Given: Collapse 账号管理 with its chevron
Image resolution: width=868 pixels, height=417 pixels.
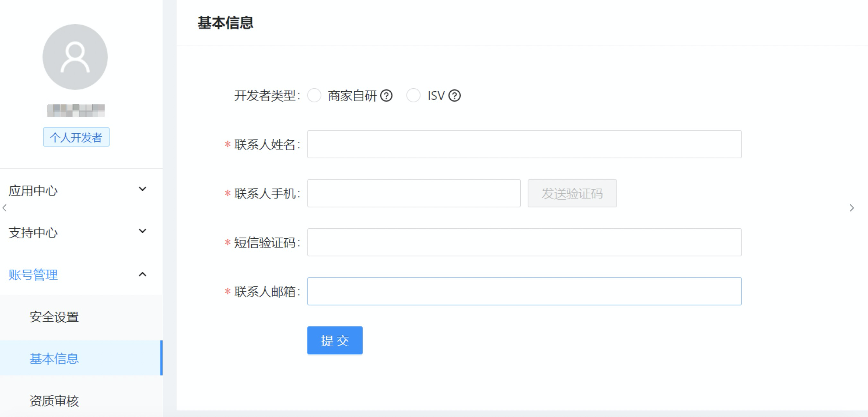Looking at the screenshot, I should 143,274.
